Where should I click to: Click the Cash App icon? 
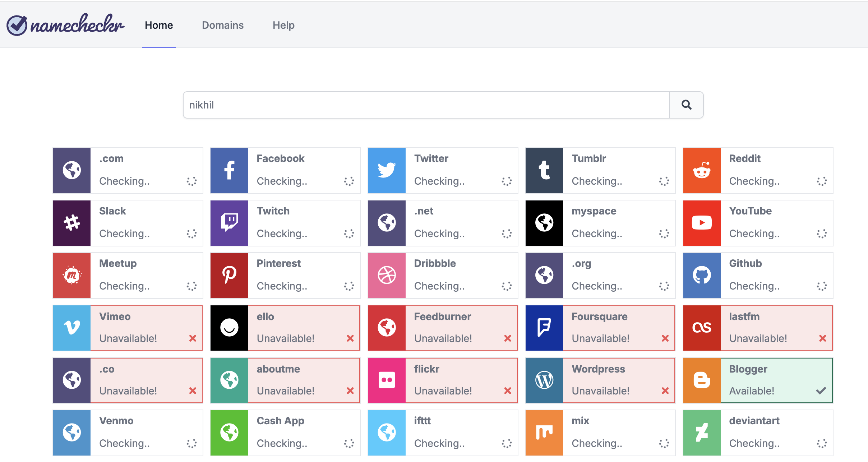(x=229, y=433)
